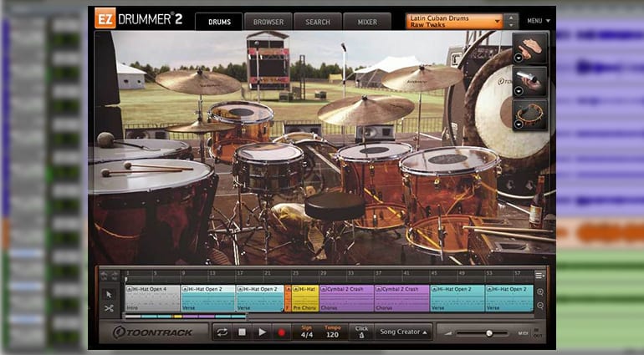The image size is (644, 355).
Task: Hit the right crash cymbal near the gong
Action: click(x=422, y=78)
